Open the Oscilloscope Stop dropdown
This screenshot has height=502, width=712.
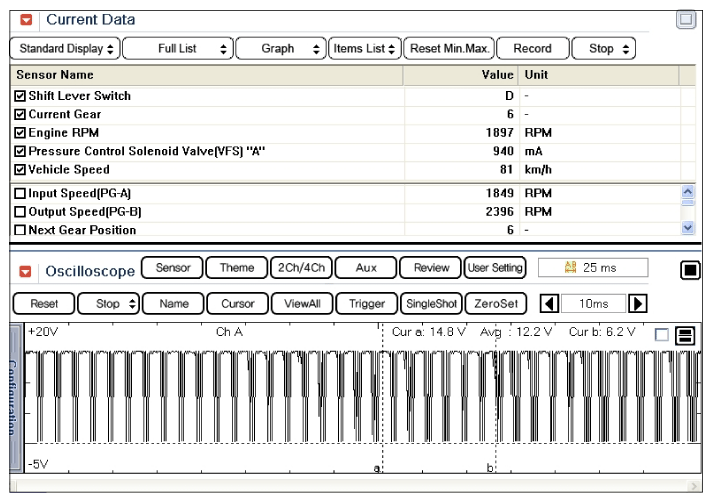point(108,304)
